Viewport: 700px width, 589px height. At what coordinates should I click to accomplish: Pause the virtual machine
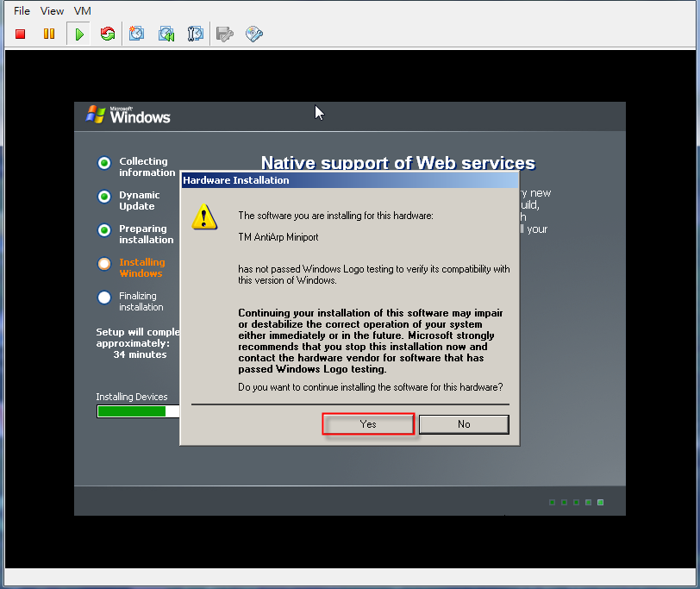pyautogui.click(x=49, y=34)
